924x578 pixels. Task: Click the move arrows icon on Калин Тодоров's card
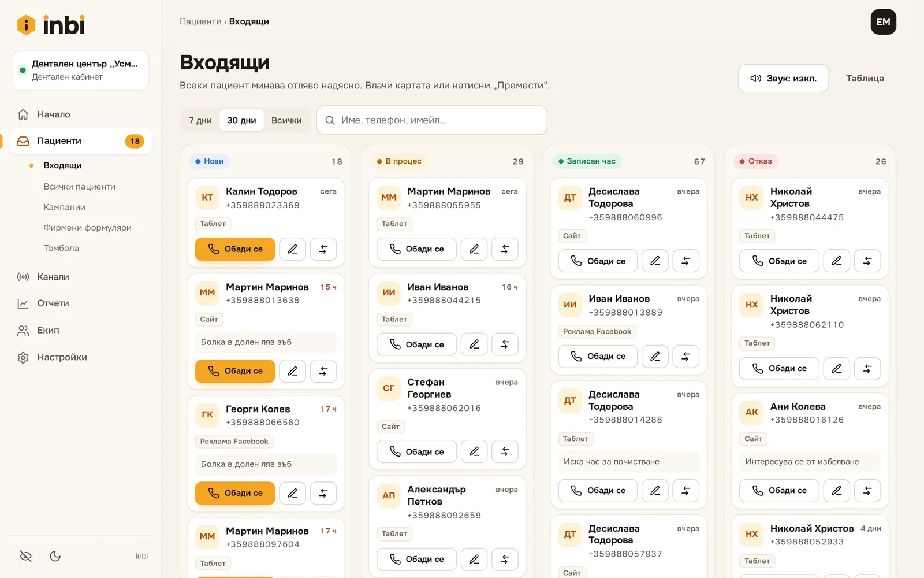click(323, 249)
